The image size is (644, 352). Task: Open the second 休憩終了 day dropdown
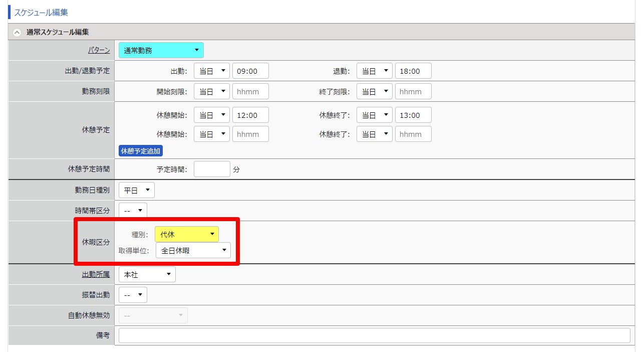click(x=375, y=134)
